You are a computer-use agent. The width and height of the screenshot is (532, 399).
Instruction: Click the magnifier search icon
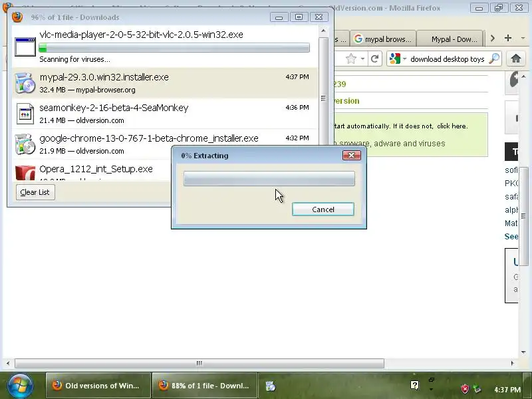pyautogui.click(x=494, y=59)
